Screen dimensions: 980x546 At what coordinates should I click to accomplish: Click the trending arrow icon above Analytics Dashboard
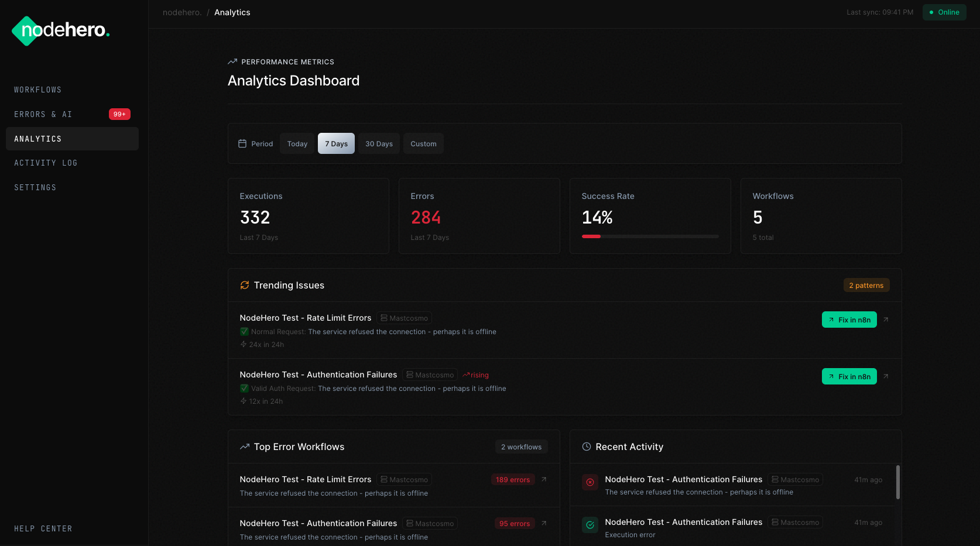[232, 61]
